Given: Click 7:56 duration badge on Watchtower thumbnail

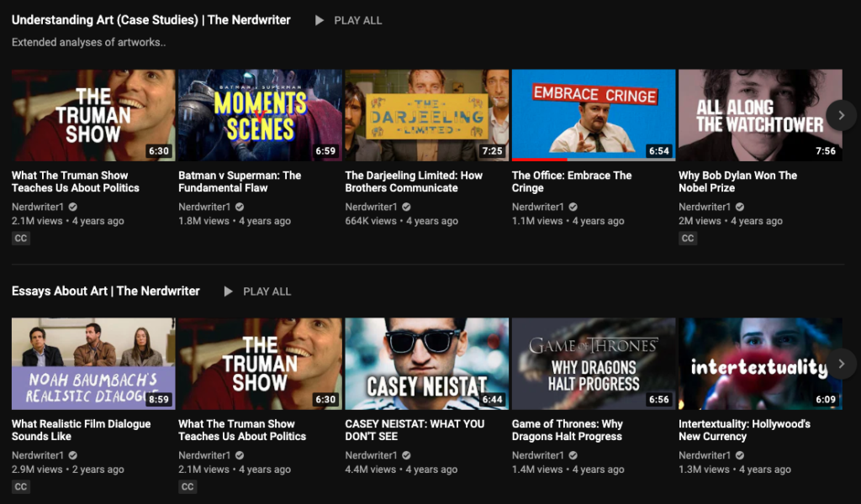Looking at the screenshot, I should tap(826, 151).
